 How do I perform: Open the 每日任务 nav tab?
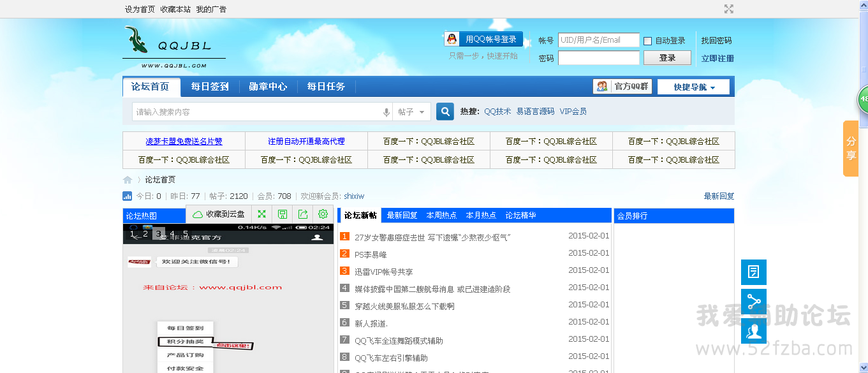point(326,87)
